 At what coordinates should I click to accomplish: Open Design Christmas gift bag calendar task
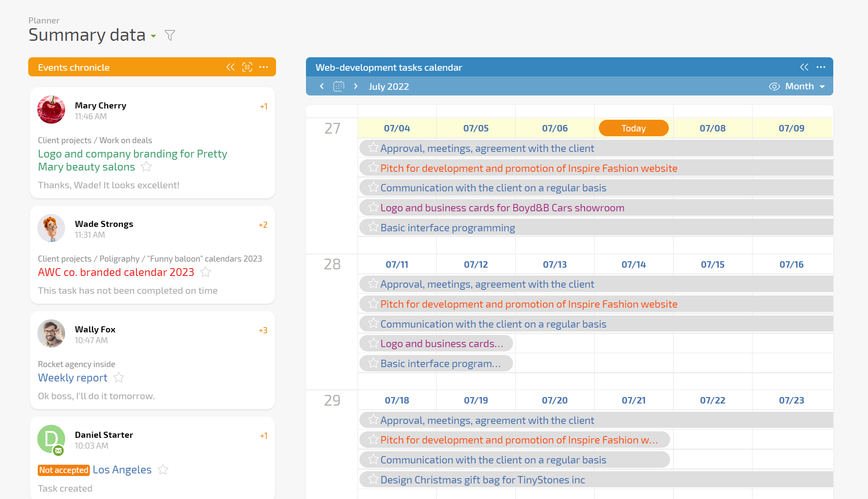(483, 480)
